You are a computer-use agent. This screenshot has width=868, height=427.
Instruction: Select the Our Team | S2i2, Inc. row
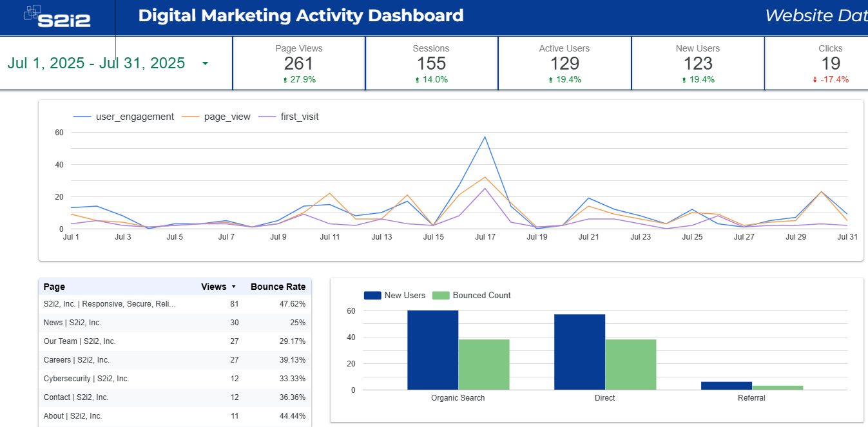[175, 341]
